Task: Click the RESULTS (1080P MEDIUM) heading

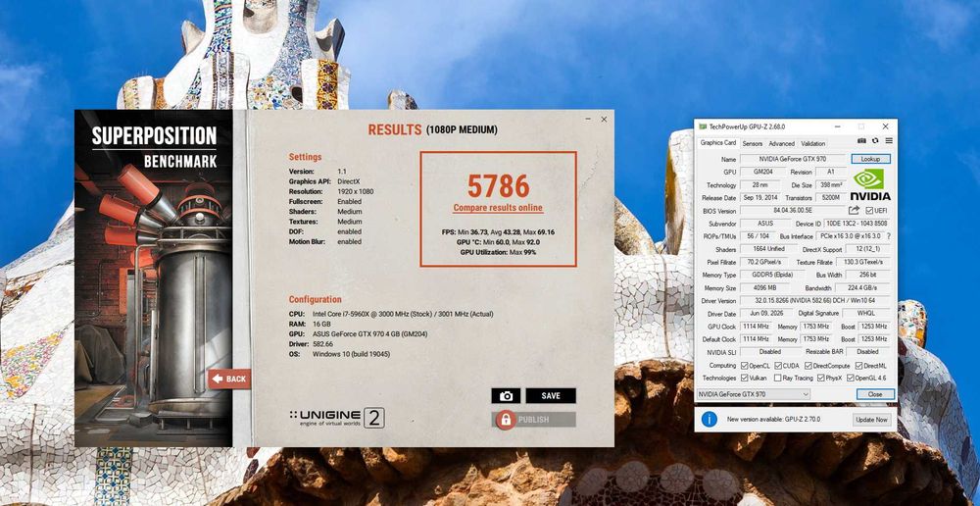Action: pyautogui.click(x=432, y=130)
